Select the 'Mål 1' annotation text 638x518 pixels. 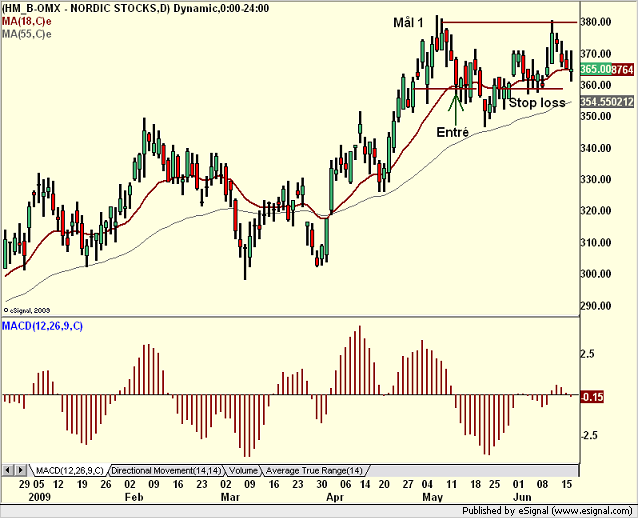click(x=408, y=23)
